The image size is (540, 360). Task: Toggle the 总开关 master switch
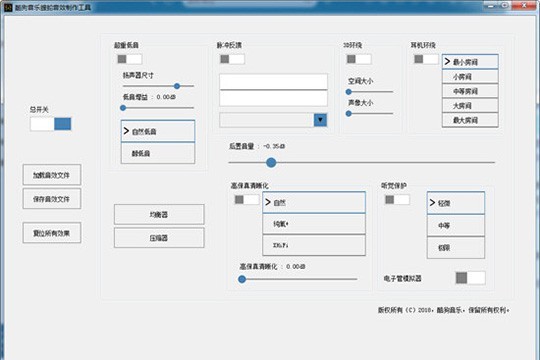51,124
